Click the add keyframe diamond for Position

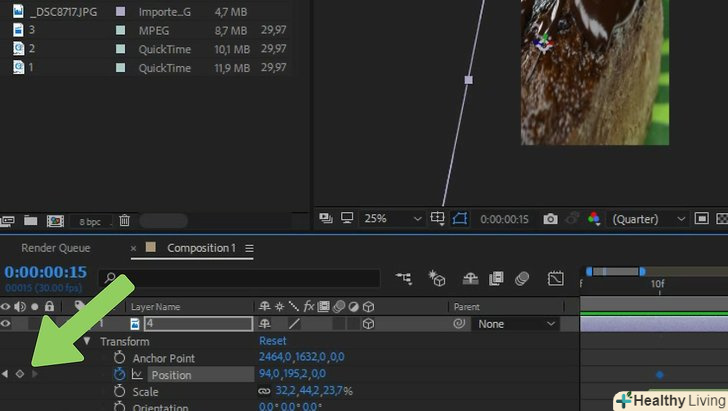20,374
